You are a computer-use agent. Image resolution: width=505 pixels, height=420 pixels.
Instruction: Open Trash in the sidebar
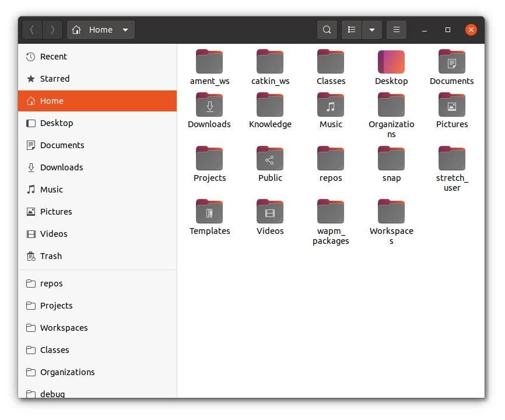tap(97, 256)
